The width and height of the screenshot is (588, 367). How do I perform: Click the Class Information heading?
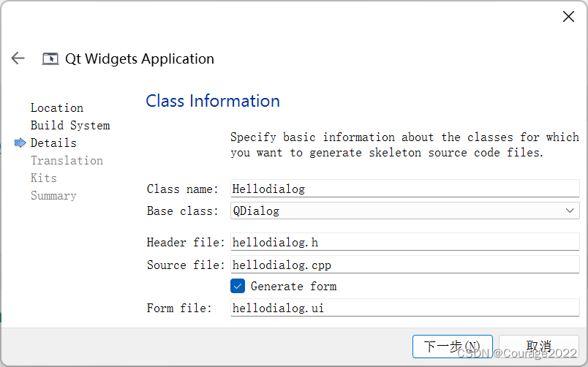(x=213, y=101)
